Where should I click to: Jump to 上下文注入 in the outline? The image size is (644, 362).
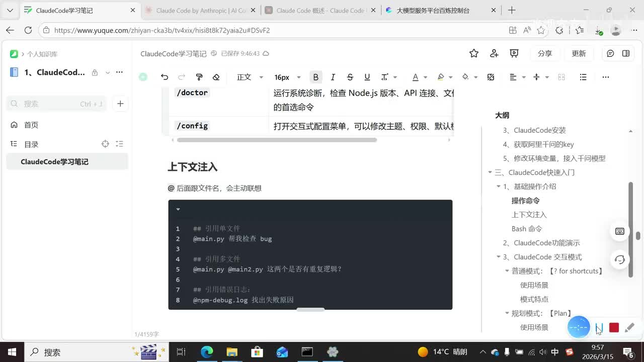529,215
